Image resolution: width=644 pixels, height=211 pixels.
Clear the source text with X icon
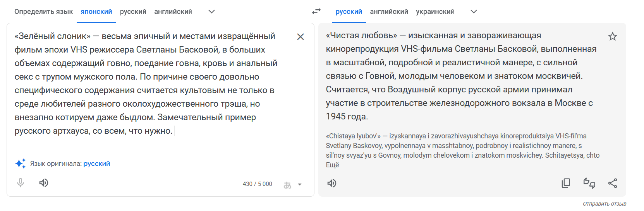click(301, 37)
